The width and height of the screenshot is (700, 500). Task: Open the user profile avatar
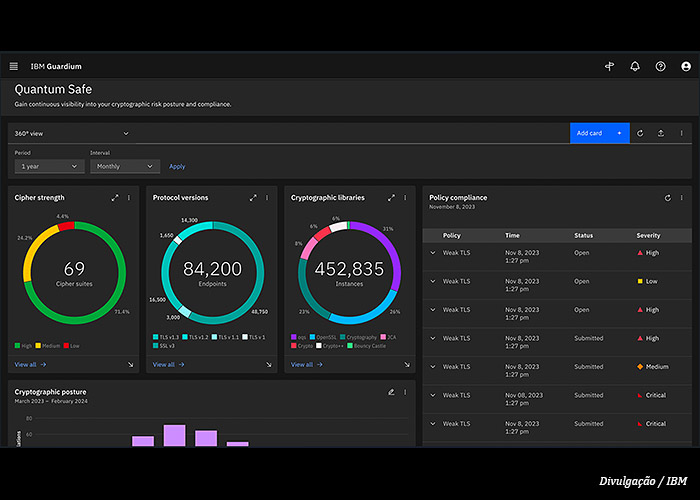(x=686, y=67)
